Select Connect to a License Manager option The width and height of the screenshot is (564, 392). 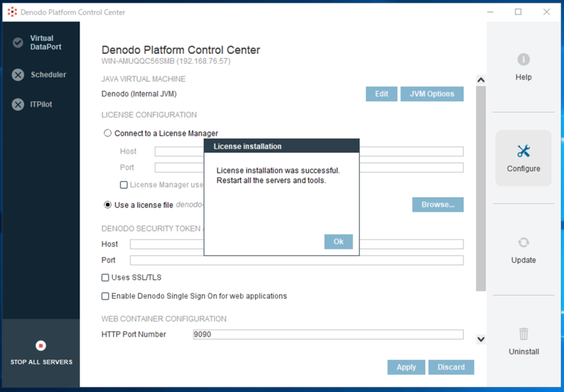107,133
